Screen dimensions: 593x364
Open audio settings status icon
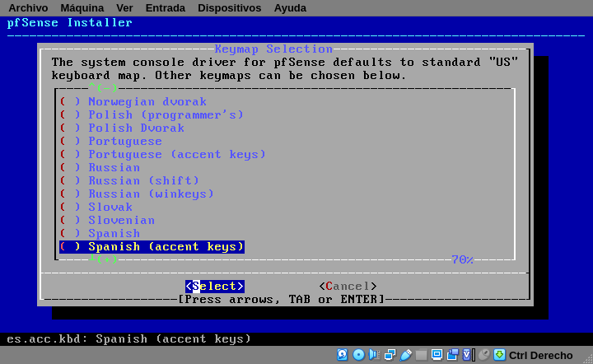375,355
